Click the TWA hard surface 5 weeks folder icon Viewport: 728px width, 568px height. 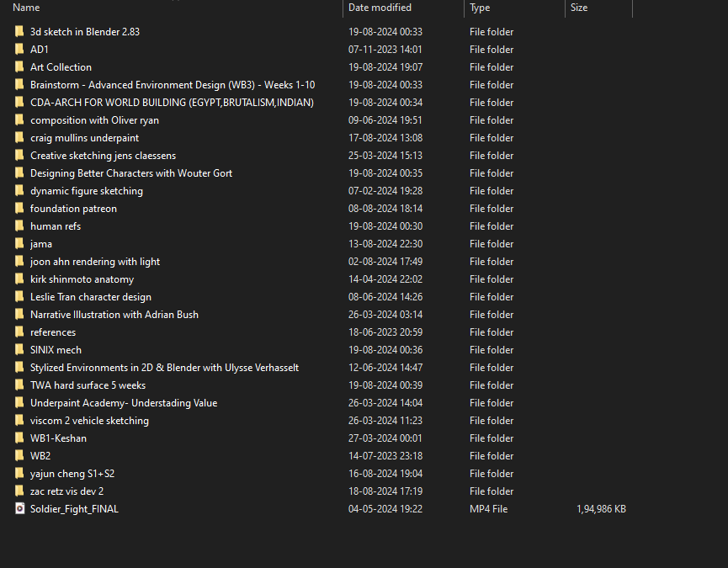click(x=19, y=385)
